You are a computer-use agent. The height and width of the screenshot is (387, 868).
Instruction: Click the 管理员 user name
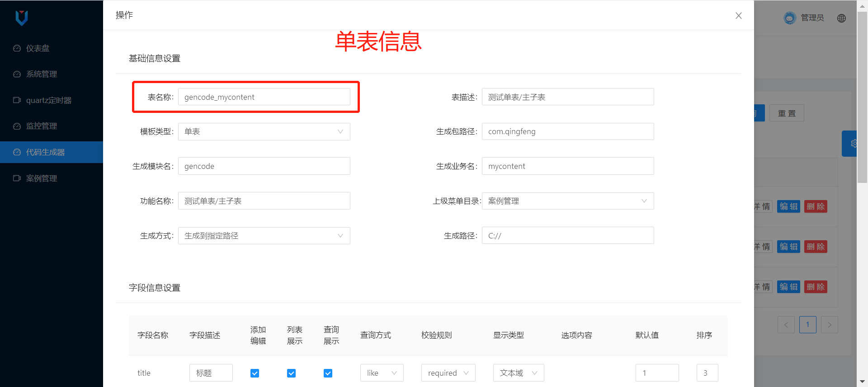[x=812, y=18]
